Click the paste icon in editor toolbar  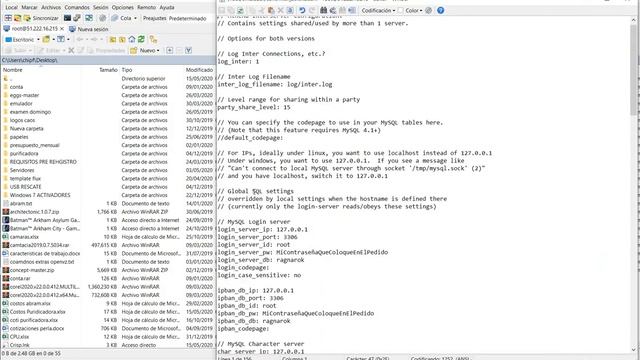pos(270,10)
